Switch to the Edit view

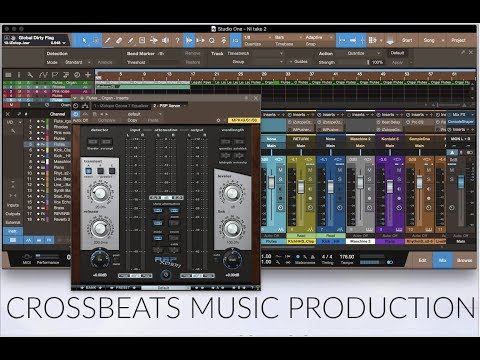click(x=422, y=260)
